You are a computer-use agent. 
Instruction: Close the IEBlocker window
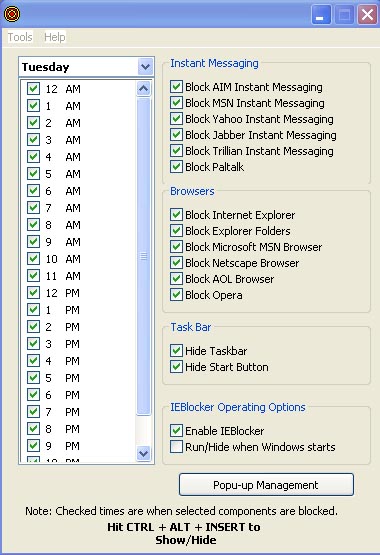coord(367,15)
